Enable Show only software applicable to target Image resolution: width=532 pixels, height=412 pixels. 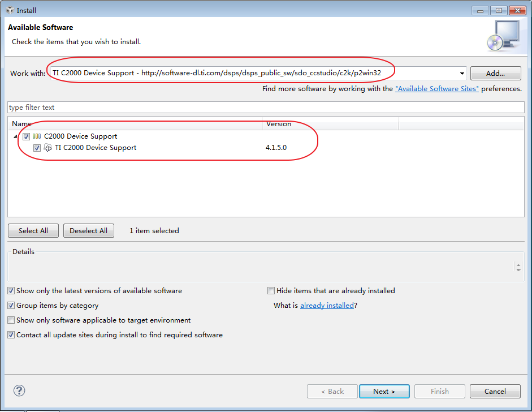coord(11,320)
